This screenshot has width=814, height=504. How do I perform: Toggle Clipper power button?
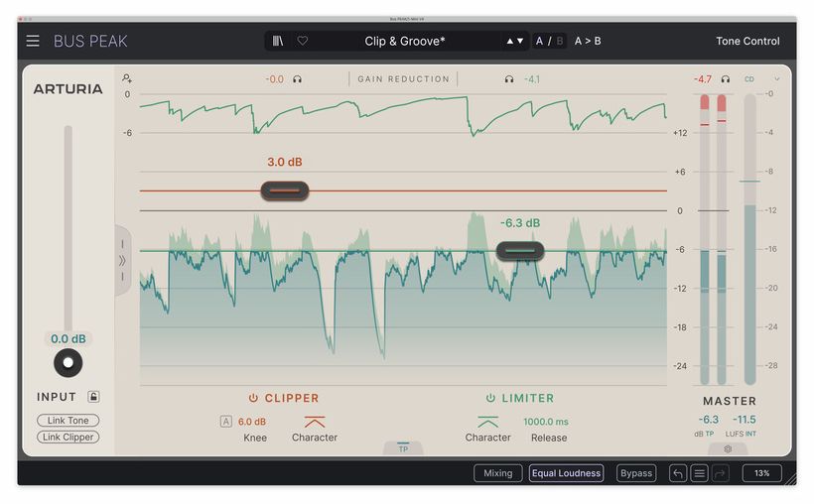253,398
